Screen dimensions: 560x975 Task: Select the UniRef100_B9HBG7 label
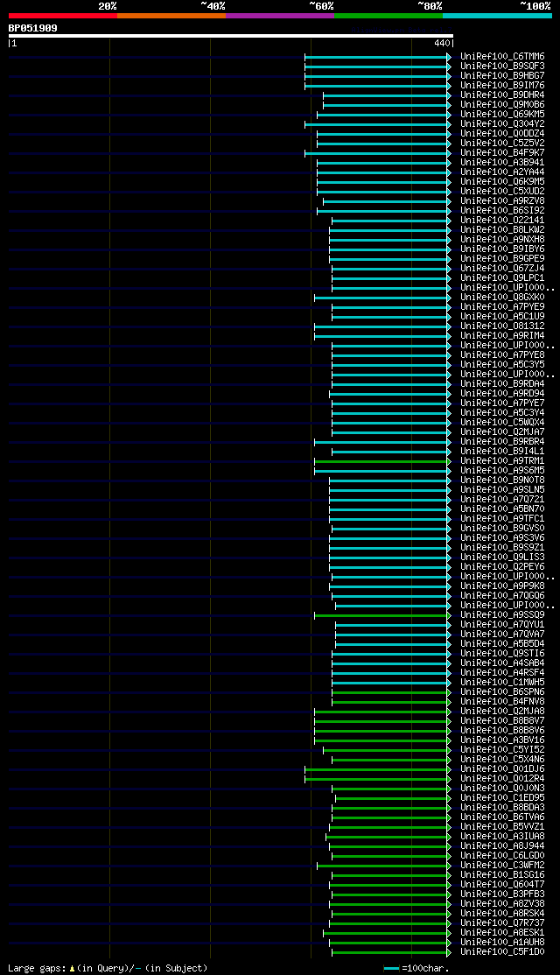503,76
